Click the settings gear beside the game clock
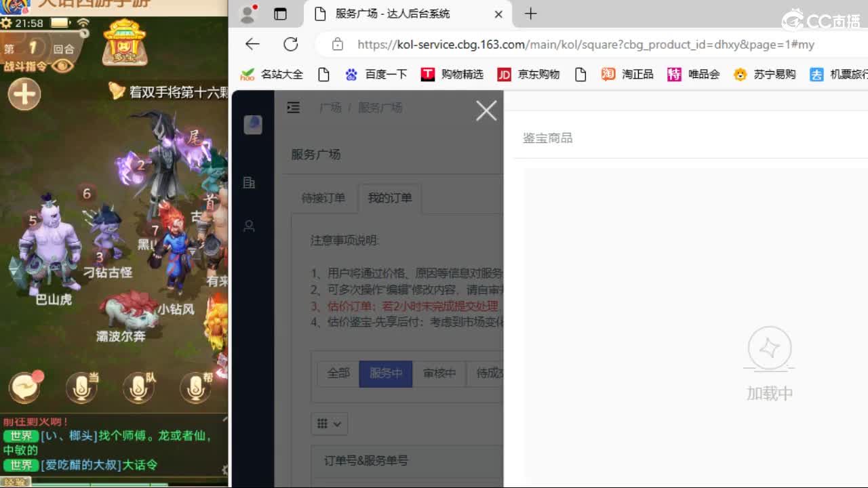This screenshot has height=488, width=868. point(7,22)
